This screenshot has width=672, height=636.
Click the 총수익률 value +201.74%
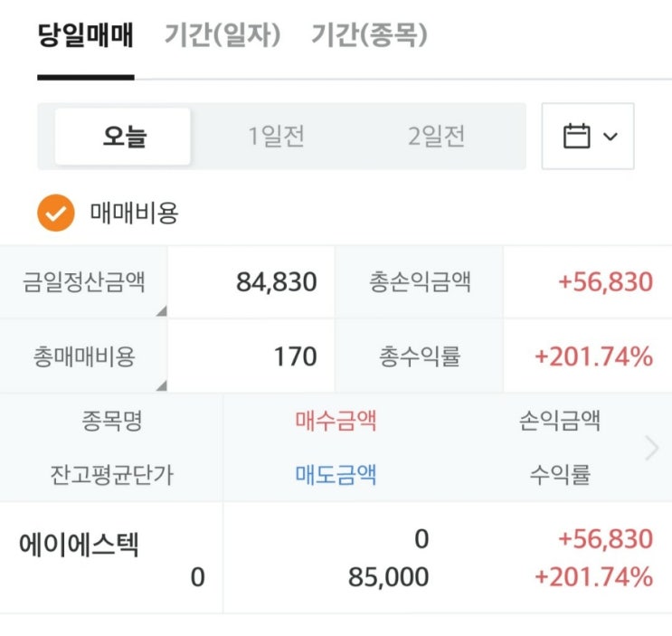[x=593, y=356]
